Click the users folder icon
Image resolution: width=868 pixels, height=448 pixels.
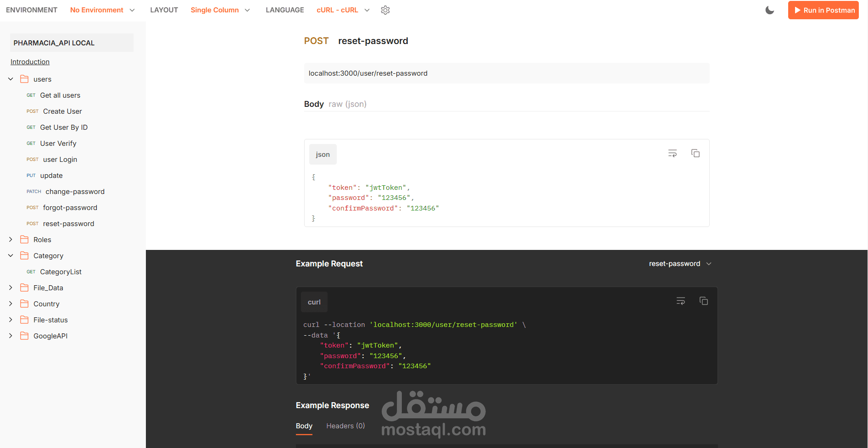(24, 79)
